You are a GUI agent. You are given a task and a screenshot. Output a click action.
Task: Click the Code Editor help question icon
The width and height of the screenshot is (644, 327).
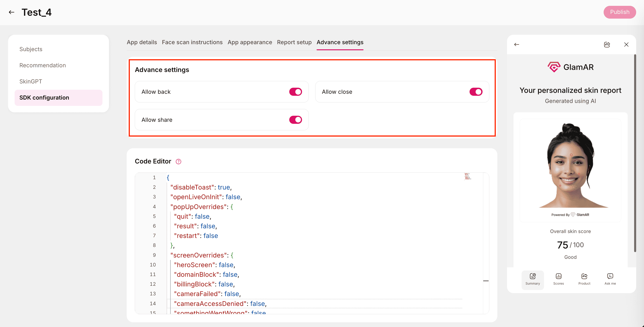tap(178, 161)
